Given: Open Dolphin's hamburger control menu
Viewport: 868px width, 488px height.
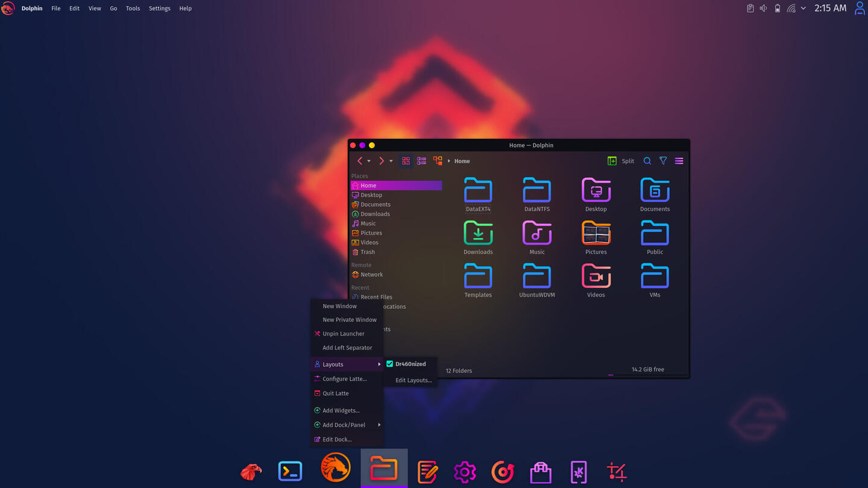Looking at the screenshot, I should tap(679, 161).
